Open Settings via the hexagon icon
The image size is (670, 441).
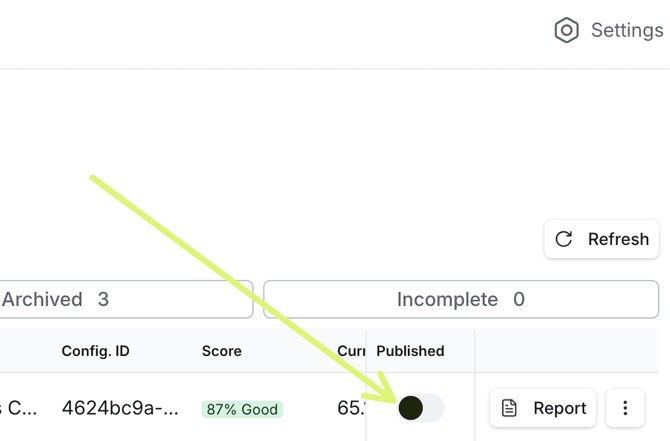click(566, 30)
